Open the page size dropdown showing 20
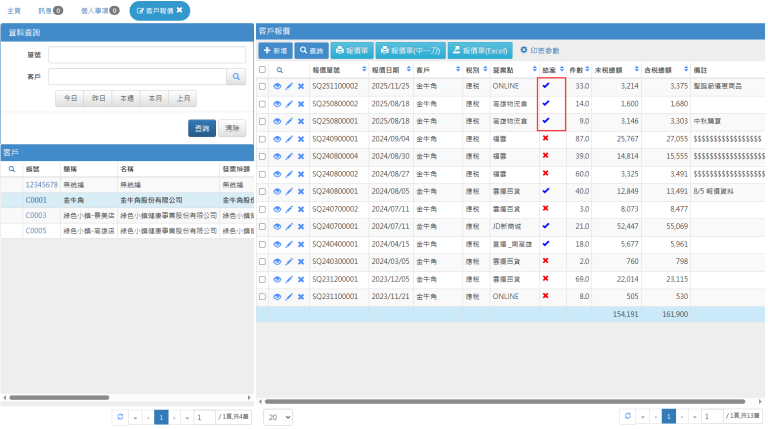 (278, 416)
